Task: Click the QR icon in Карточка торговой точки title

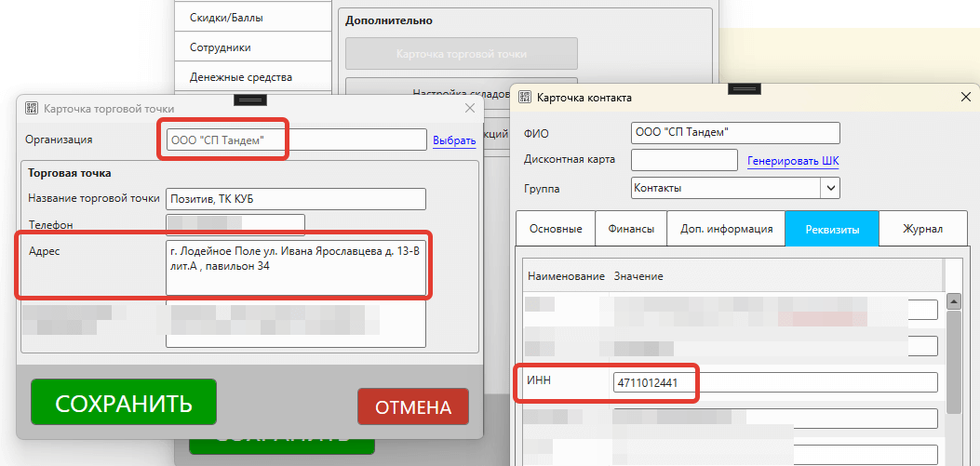Action: click(31, 108)
